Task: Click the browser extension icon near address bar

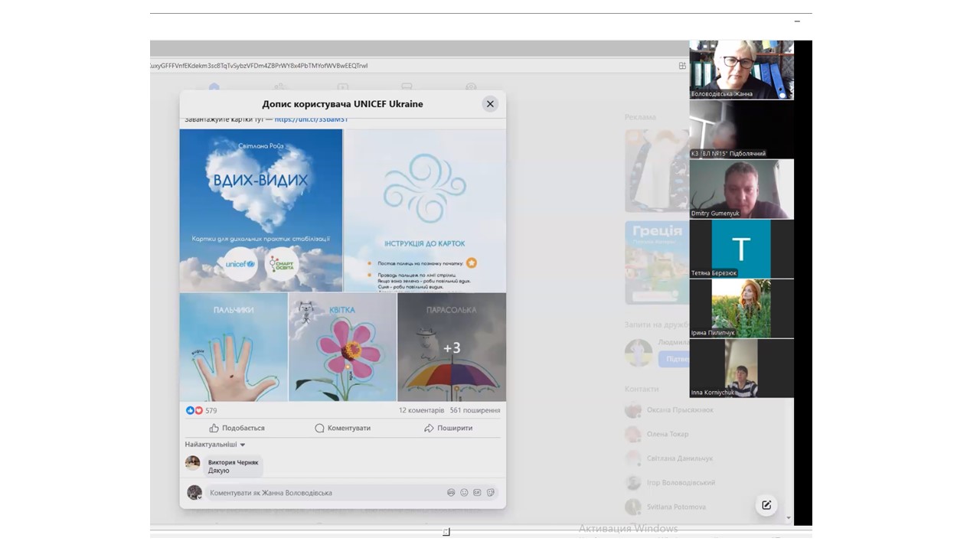Action: [x=682, y=66]
